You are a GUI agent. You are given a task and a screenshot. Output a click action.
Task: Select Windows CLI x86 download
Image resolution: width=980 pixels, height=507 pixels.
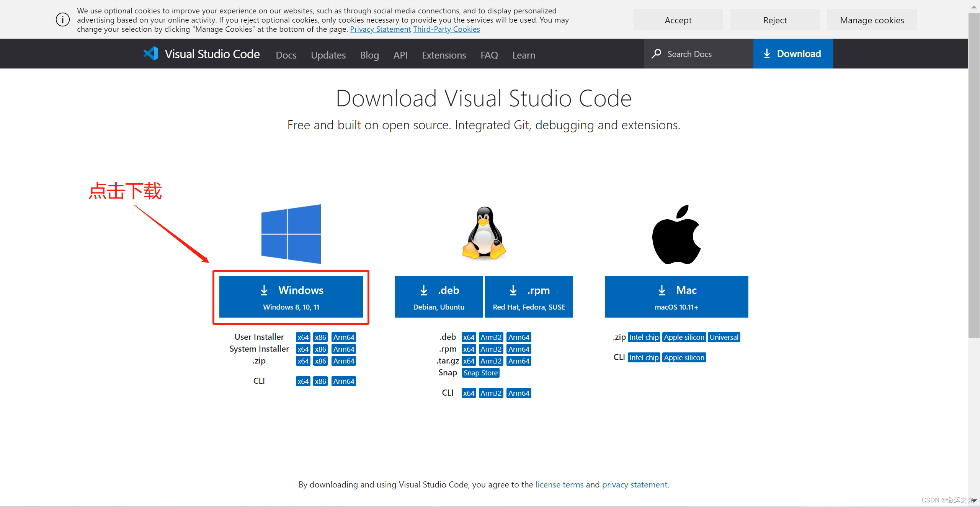click(320, 381)
